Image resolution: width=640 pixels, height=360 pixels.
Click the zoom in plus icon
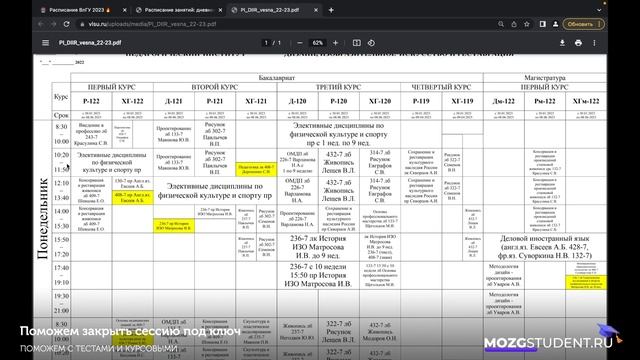pos(336,43)
